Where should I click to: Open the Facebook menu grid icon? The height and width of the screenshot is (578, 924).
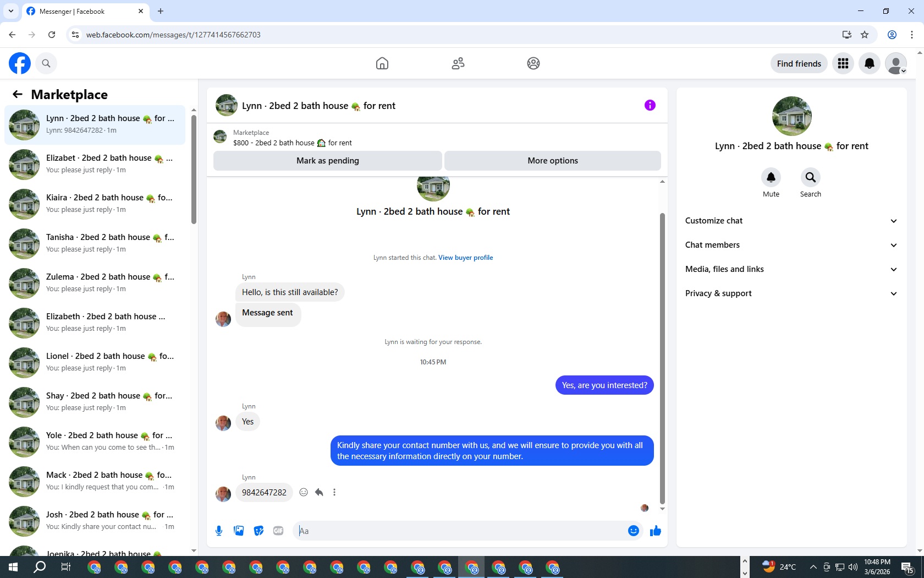pos(843,63)
